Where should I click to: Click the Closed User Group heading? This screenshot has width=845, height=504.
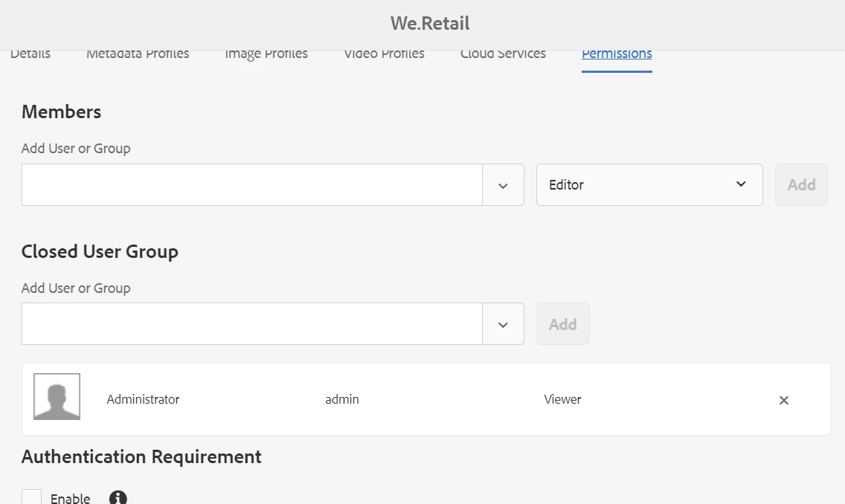(100, 251)
